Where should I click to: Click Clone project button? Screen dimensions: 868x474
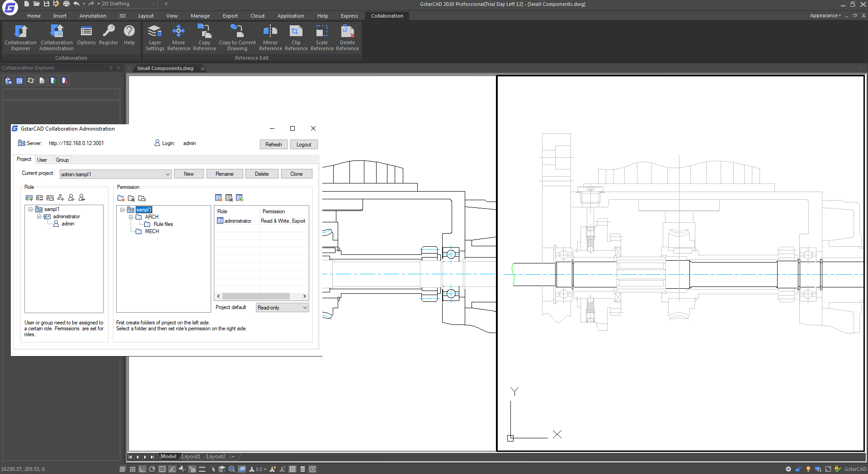tap(297, 174)
